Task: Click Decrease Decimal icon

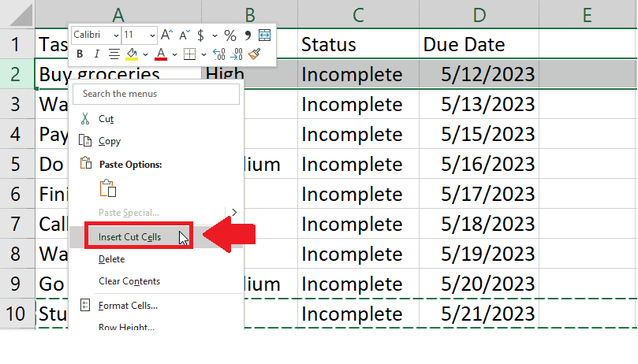Action: 237,54
